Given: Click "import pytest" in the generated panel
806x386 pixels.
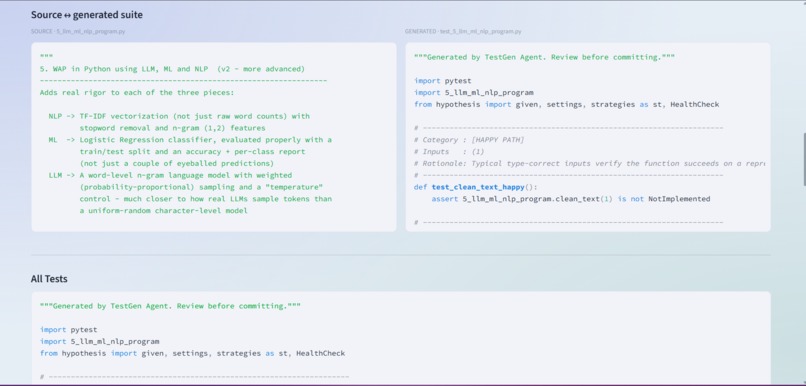Looking at the screenshot, I should [x=443, y=81].
